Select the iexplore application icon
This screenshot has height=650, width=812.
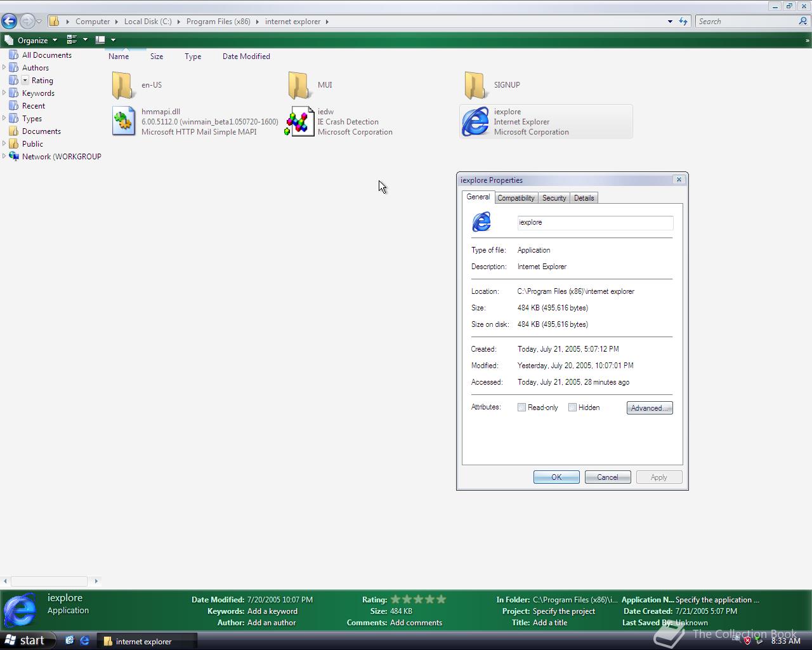click(476, 121)
